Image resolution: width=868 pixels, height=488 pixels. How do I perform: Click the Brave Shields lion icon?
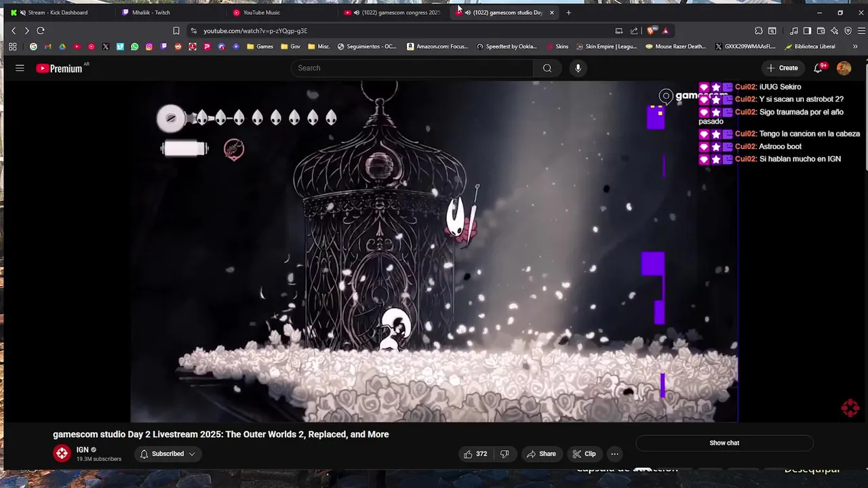652,30
